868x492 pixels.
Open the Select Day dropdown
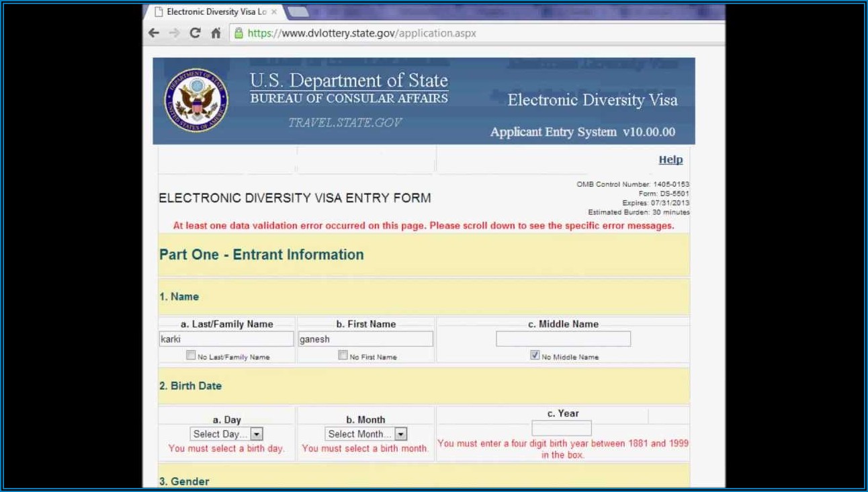226,434
